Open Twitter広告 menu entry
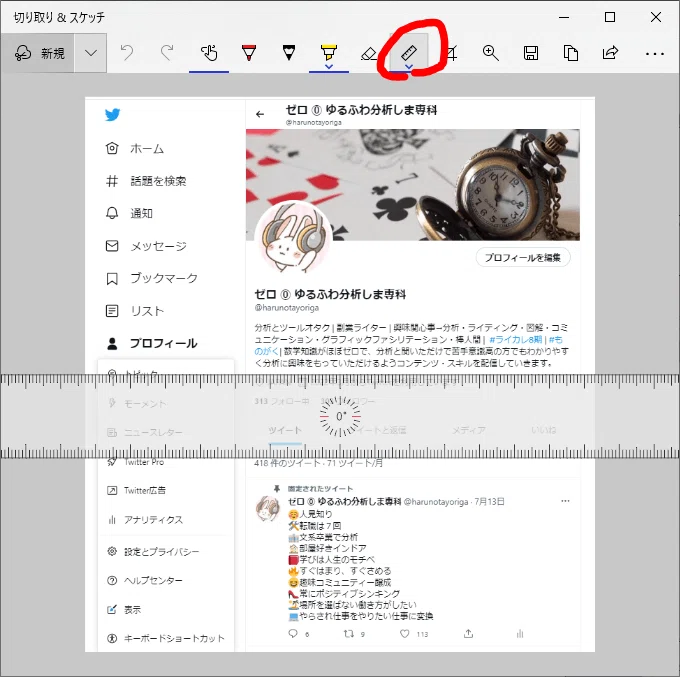This screenshot has width=680, height=677. [x=136, y=491]
